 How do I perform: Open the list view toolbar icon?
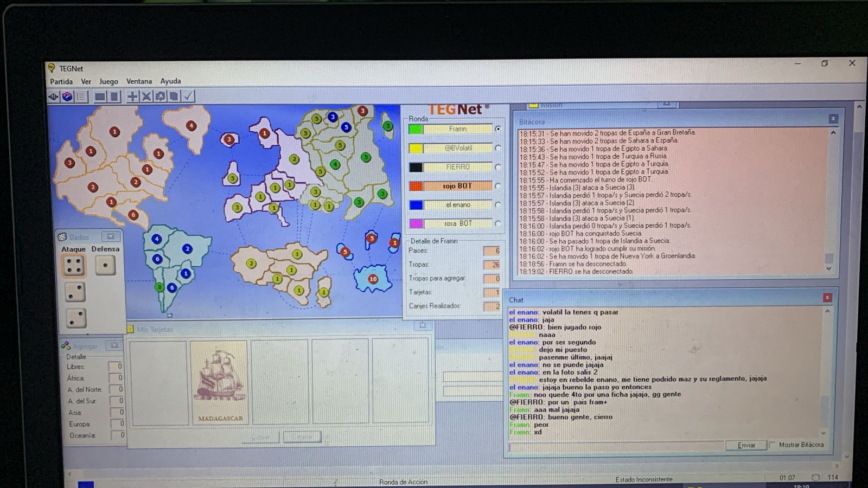pyautogui.click(x=81, y=97)
